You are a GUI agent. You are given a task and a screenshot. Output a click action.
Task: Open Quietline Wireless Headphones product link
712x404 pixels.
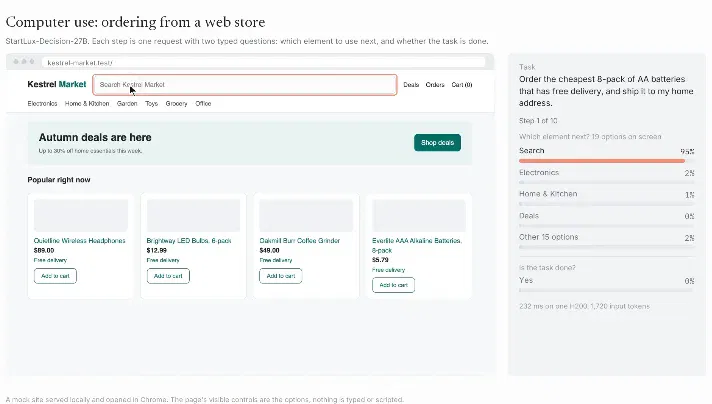point(79,241)
